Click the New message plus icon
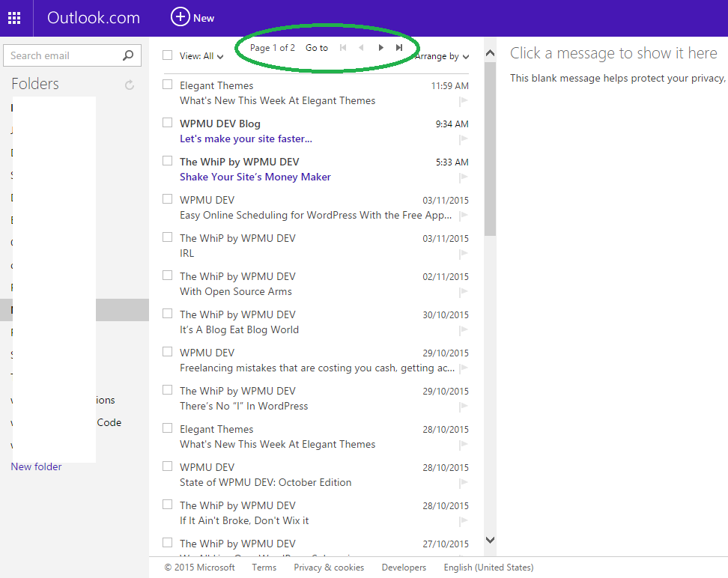This screenshot has height=578, width=728. [x=180, y=18]
